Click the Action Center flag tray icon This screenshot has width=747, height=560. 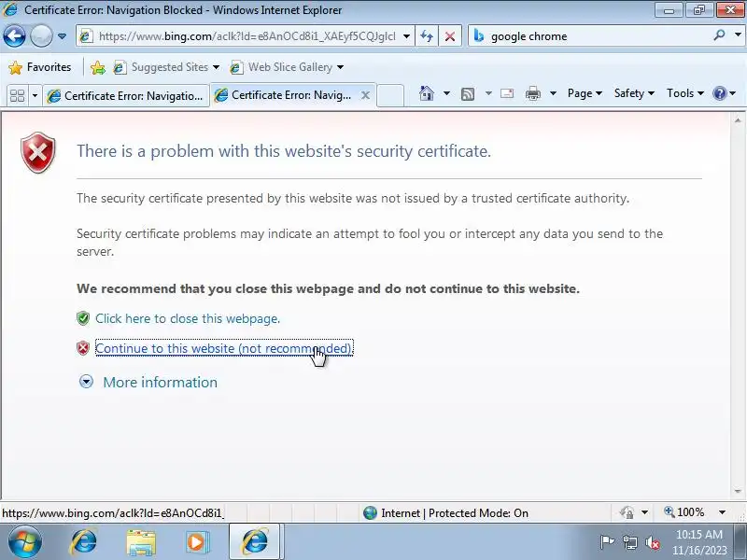(607, 542)
